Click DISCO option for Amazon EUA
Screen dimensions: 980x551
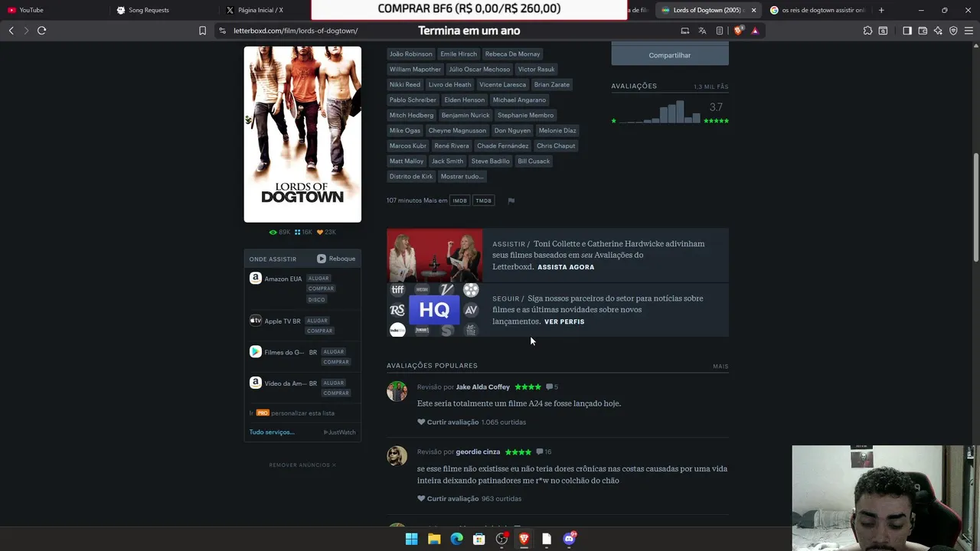tap(317, 299)
